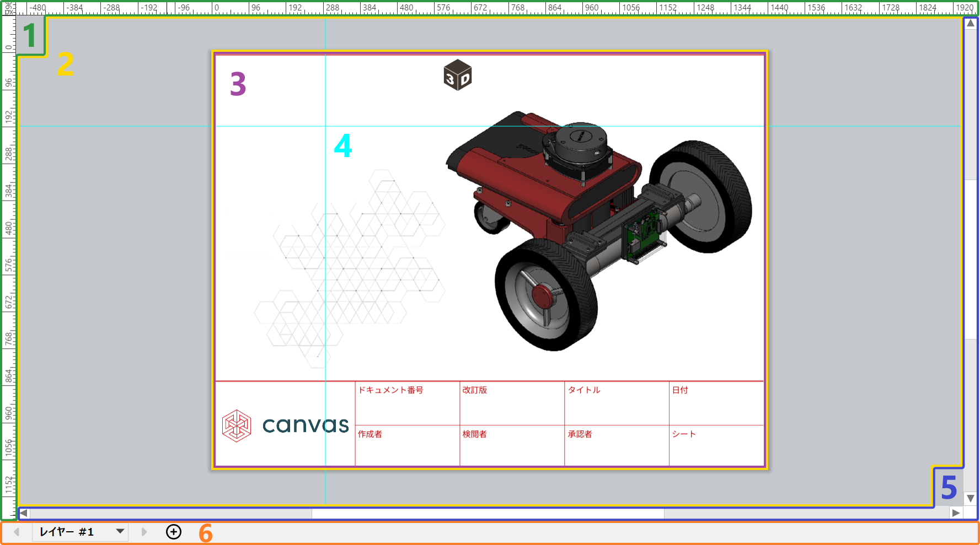Click the vertical scrollbar up arrow
This screenshot has height=545, width=980.
click(x=971, y=23)
